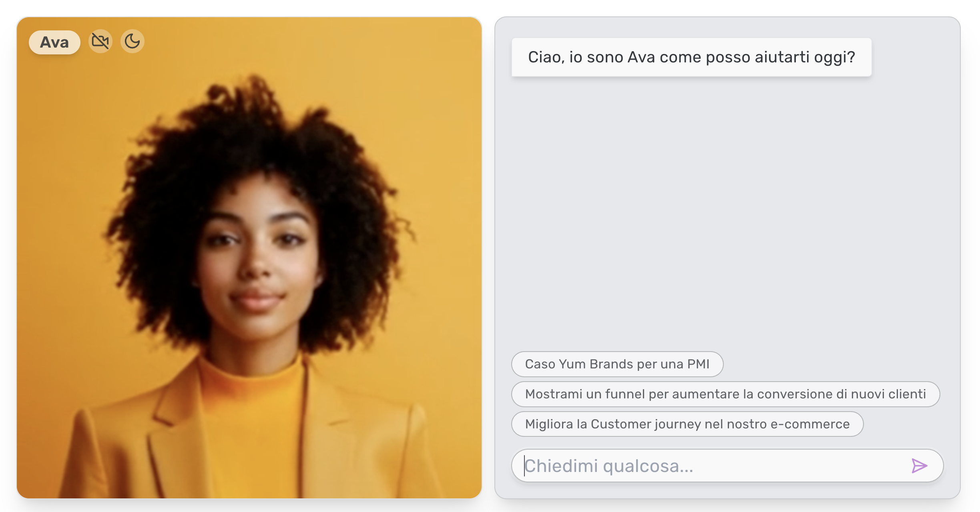Select 'Mostrami un funnel' quick reply
Screen dimensions: 980x512
pyautogui.click(x=725, y=394)
